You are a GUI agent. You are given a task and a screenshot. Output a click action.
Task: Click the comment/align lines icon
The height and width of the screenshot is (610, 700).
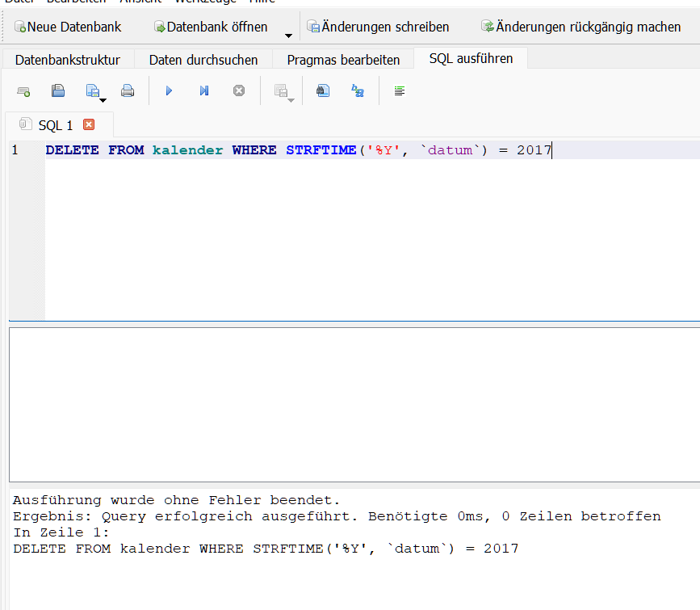[399, 91]
